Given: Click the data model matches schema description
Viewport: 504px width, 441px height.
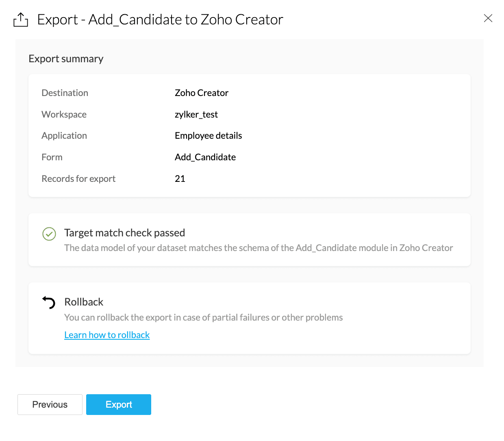Looking at the screenshot, I should point(259,248).
